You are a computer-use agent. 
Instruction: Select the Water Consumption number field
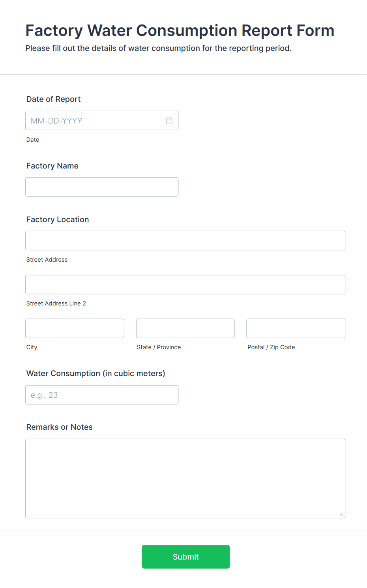102,395
